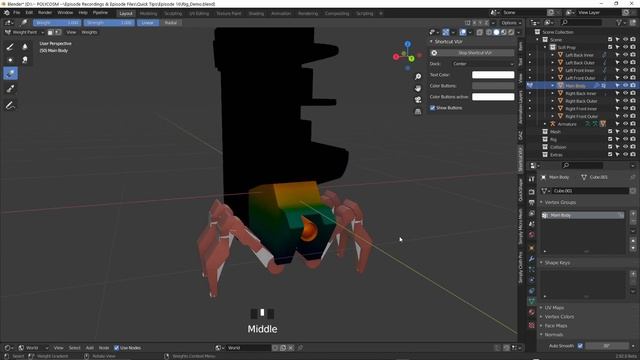The image size is (640, 360).
Task: Select the Main Body vertex group entry
Action: click(x=582, y=215)
